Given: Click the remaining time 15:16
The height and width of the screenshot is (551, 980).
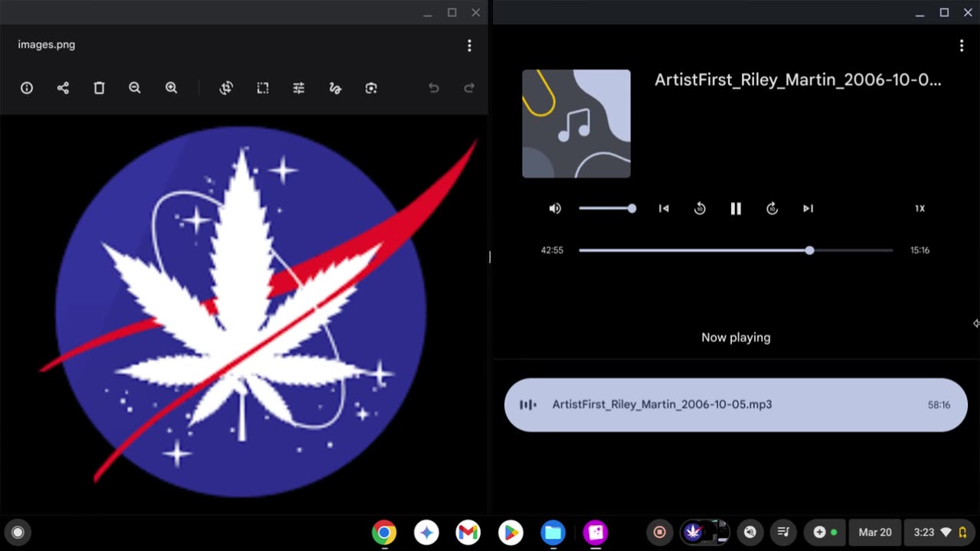Looking at the screenshot, I should coord(920,250).
